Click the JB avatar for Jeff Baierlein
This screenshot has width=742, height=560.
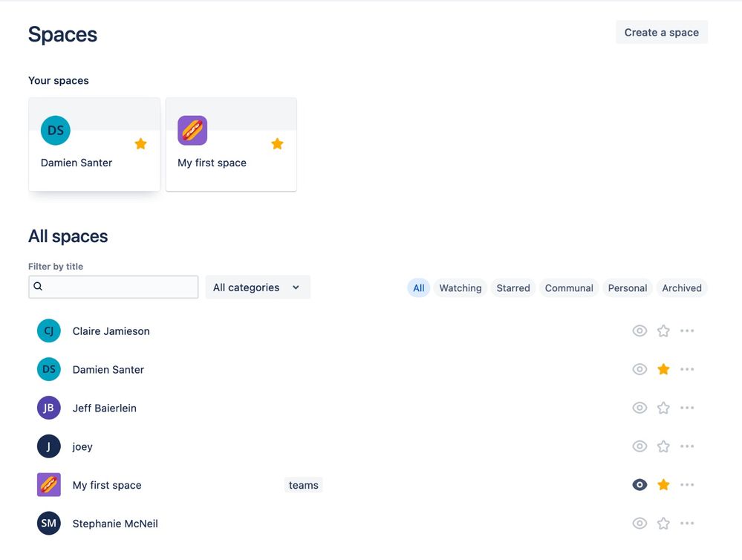coord(48,408)
